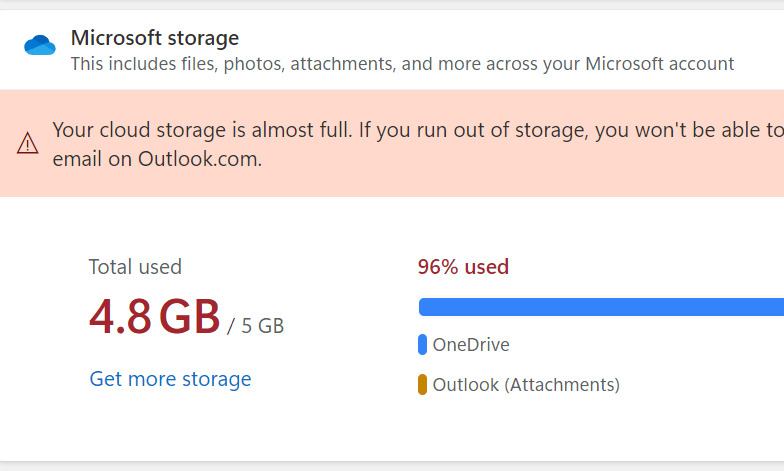Click the 96% used label
Image resolution: width=784 pixels, height=471 pixels.
463,267
